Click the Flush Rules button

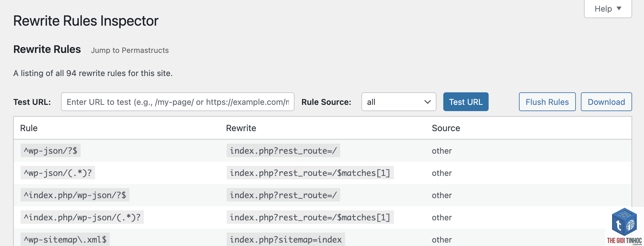(x=547, y=102)
